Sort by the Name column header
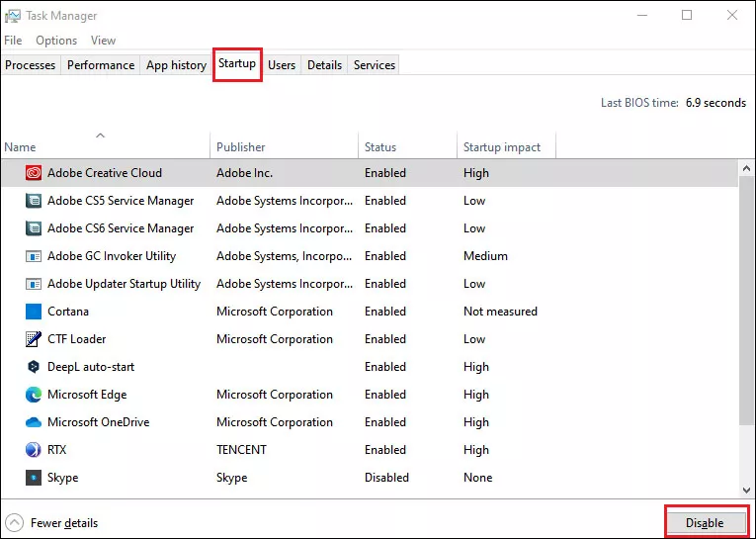This screenshot has width=756, height=539. pyautogui.click(x=105, y=145)
